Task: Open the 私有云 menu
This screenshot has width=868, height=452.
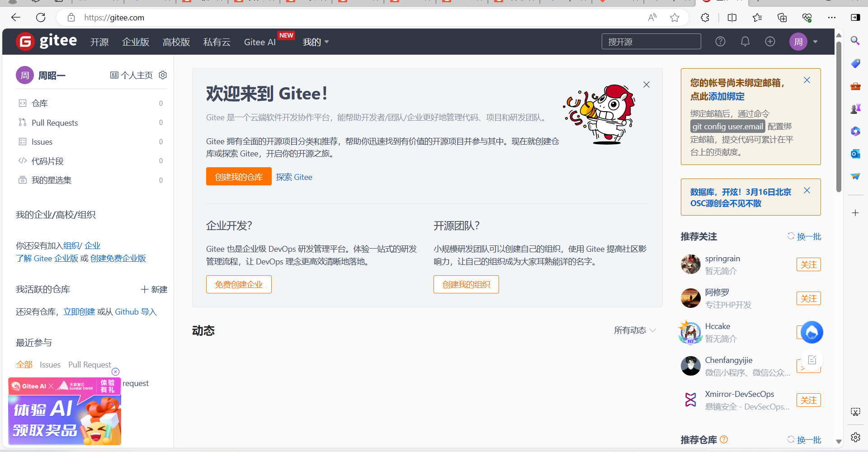Action: (217, 42)
